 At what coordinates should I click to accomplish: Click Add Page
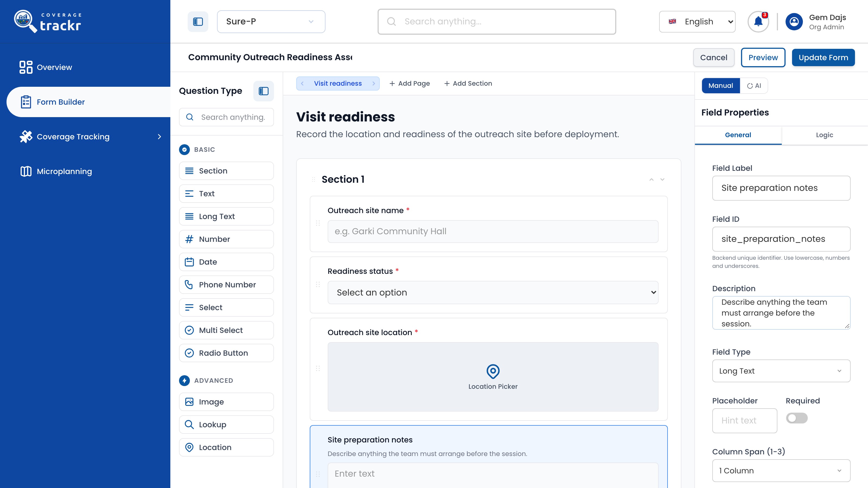pos(409,84)
